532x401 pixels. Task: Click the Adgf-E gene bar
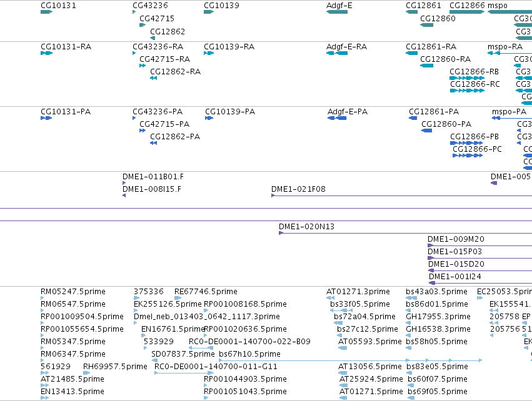click(x=337, y=12)
